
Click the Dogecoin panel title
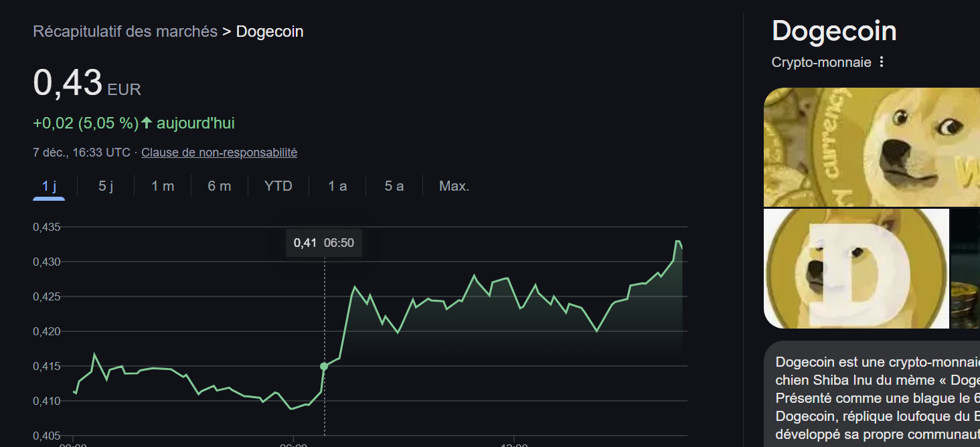click(x=834, y=31)
